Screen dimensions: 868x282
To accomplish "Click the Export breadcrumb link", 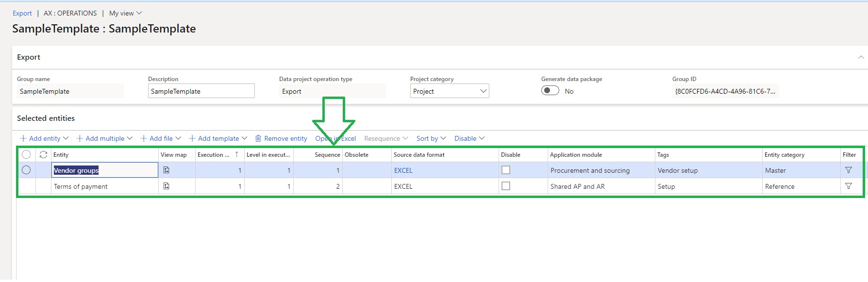I will click(22, 13).
